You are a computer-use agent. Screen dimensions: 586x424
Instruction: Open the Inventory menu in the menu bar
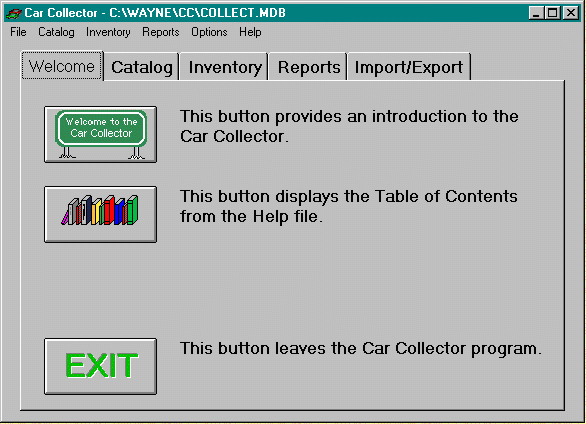tap(108, 32)
